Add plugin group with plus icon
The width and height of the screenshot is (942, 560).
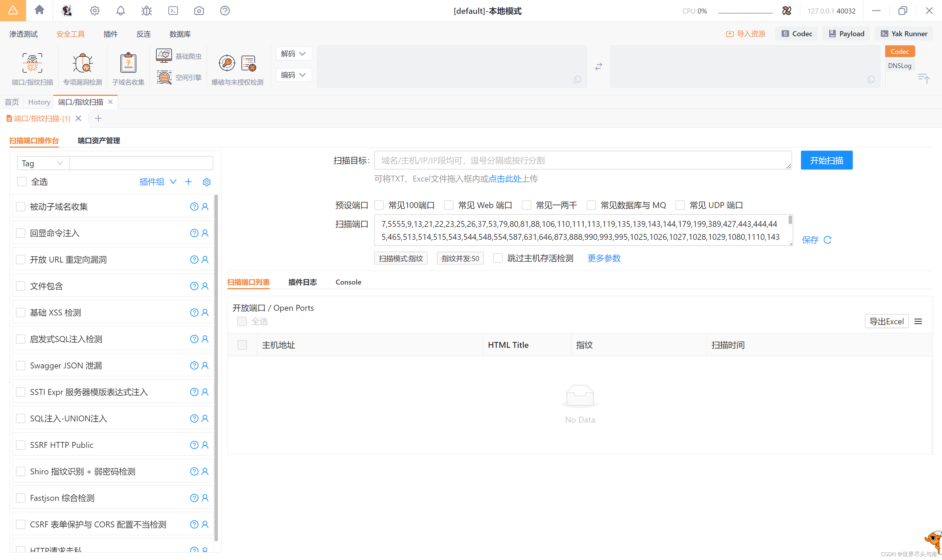tap(188, 182)
